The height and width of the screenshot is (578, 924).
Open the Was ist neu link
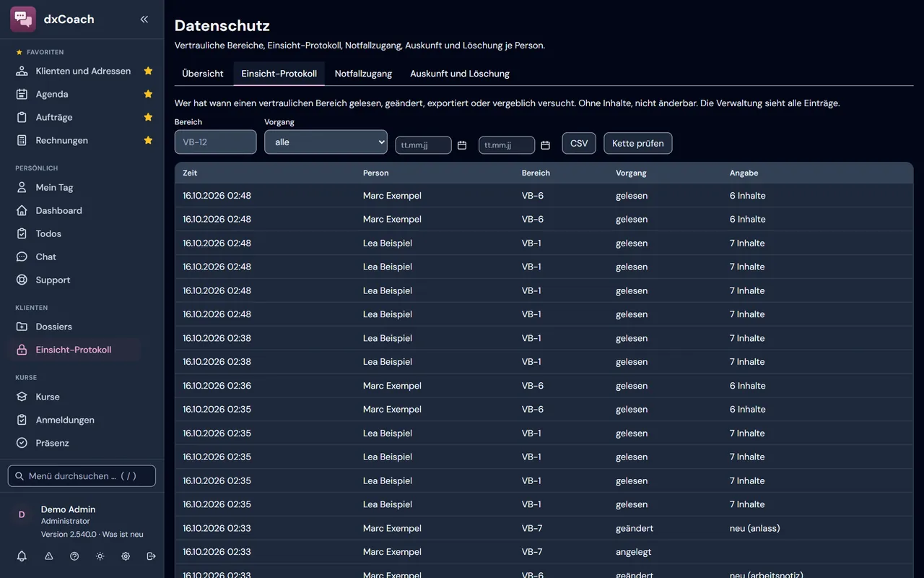click(x=123, y=534)
